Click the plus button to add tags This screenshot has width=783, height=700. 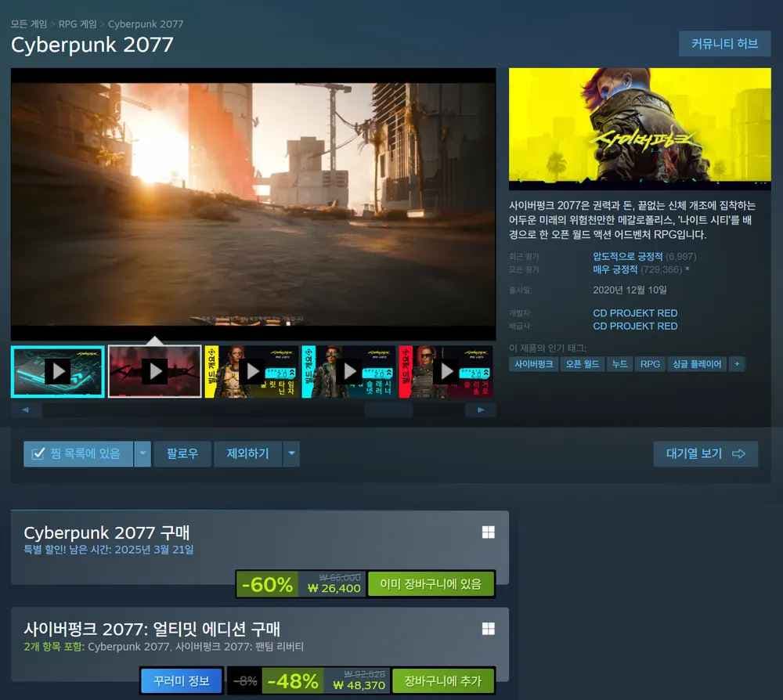[736, 364]
